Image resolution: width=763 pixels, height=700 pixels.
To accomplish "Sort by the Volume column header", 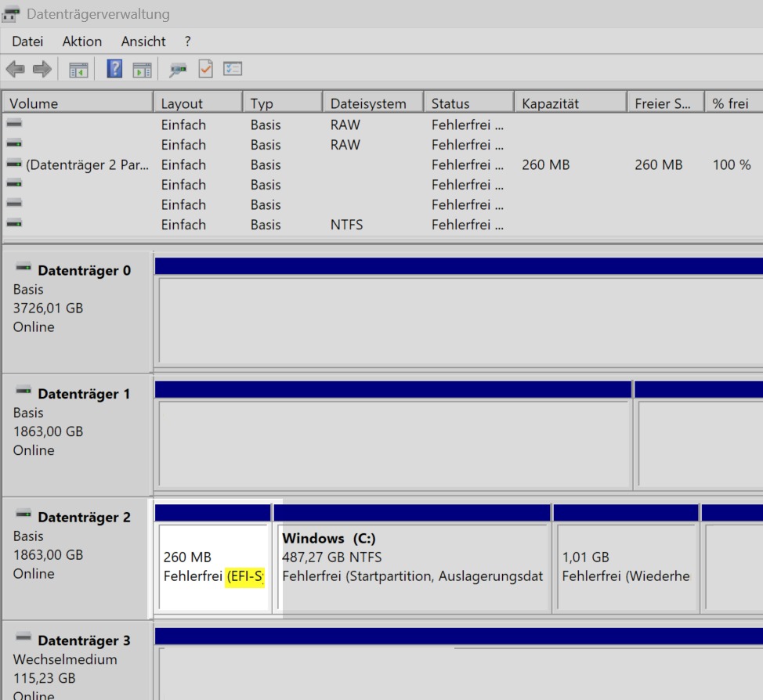I will pos(78,103).
